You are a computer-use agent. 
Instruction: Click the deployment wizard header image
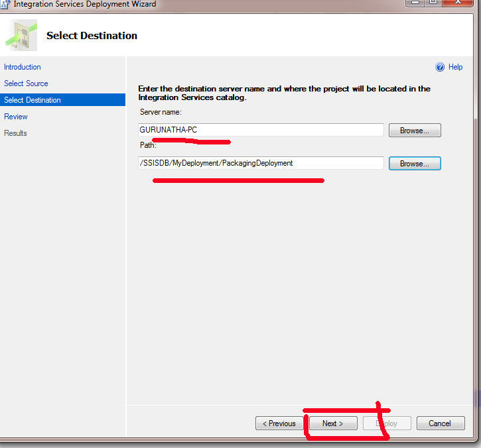pyautogui.click(x=21, y=35)
